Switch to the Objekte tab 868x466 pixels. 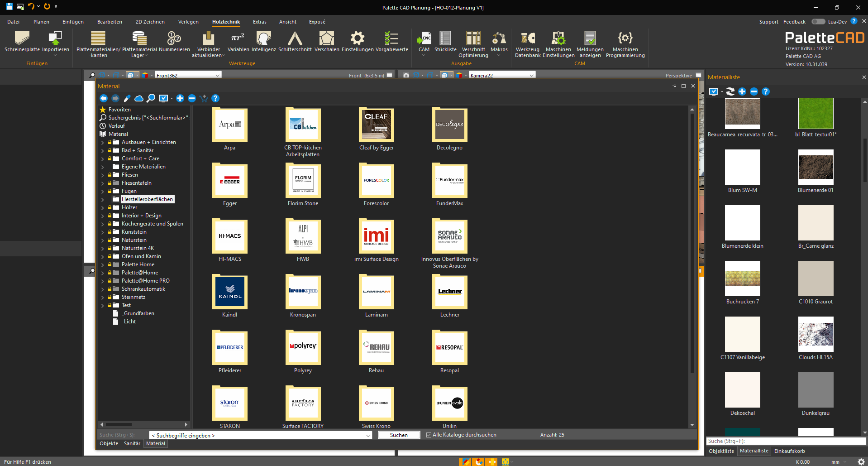coord(109,443)
